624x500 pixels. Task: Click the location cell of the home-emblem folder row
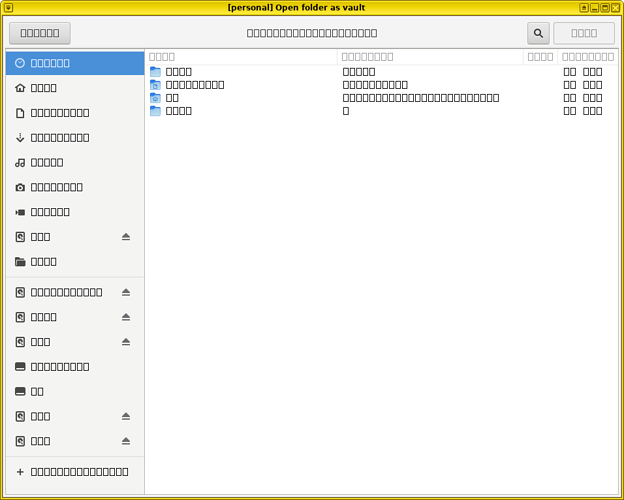pyautogui.click(x=421, y=98)
